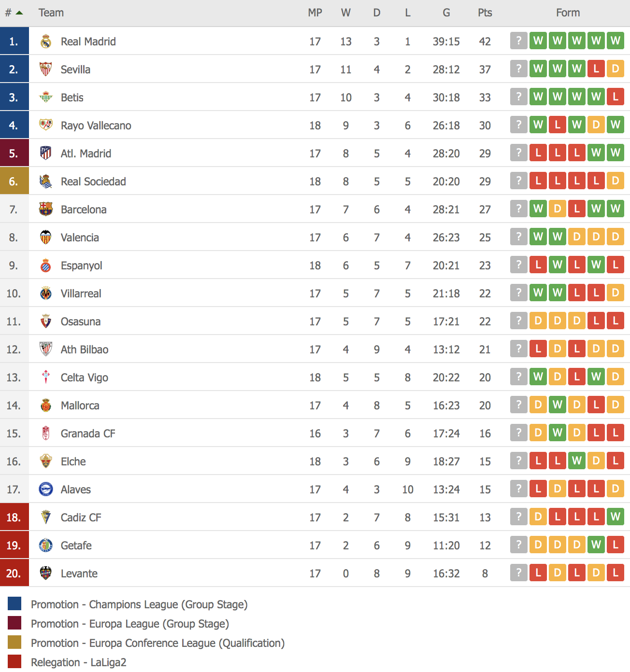Sort by the MP column header

(315, 13)
